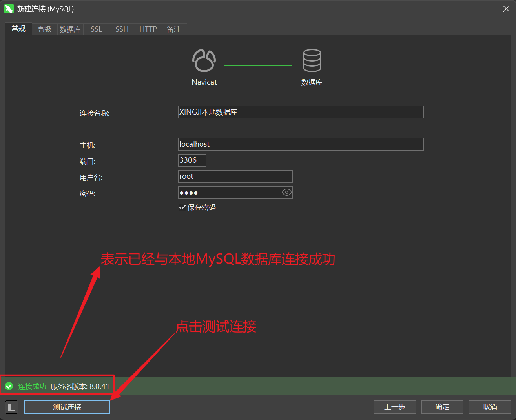Click the Navicat logo icon

pos(204,61)
